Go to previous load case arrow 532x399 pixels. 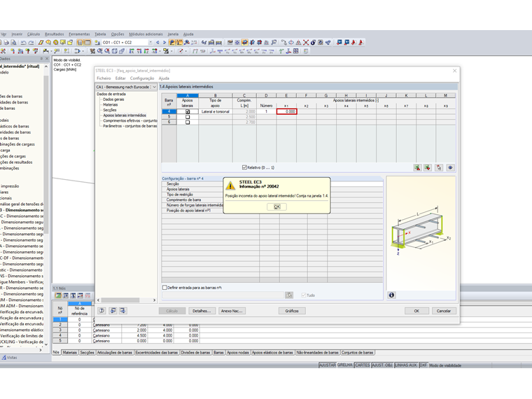(157, 43)
